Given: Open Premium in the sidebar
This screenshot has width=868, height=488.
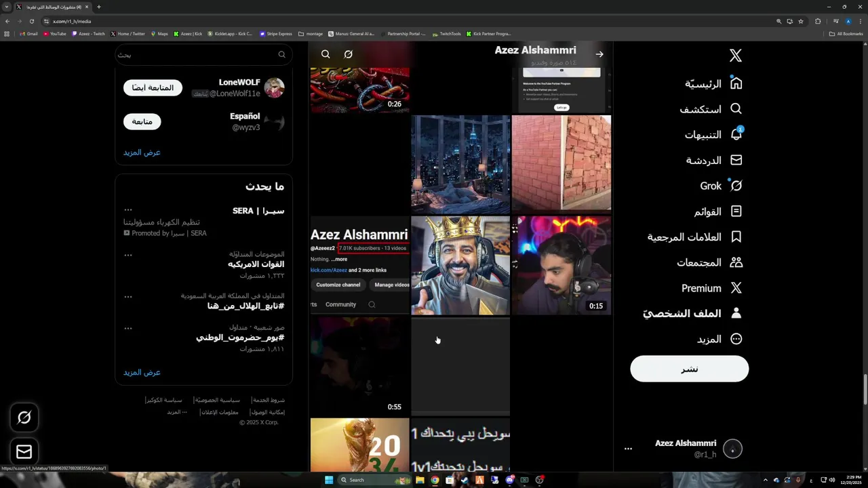Looking at the screenshot, I should coord(712,288).
